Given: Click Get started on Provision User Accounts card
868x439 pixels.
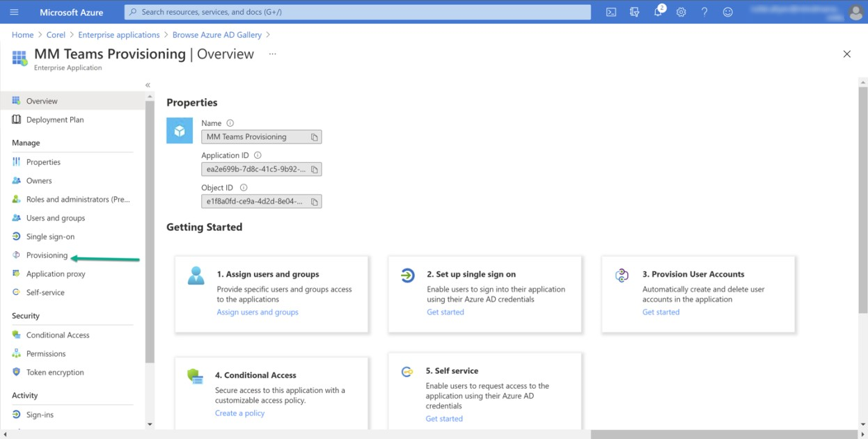Looking at the screenshot, I should 661,312.
